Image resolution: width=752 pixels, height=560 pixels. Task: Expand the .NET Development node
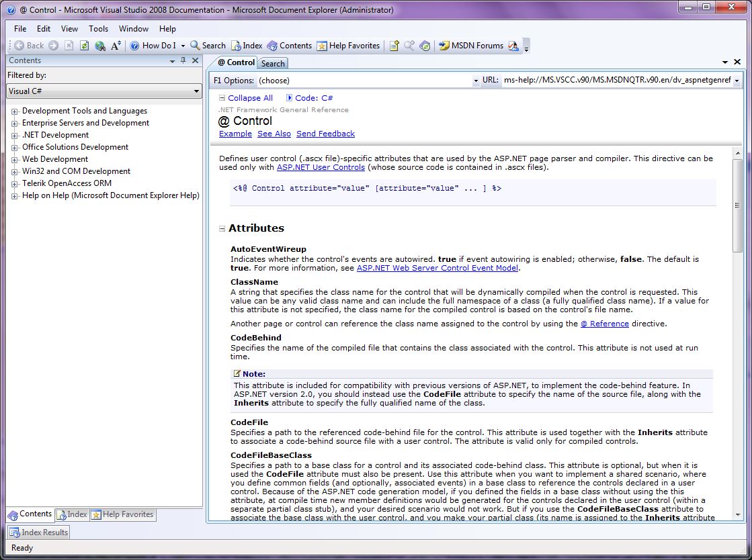(x=14, y=136)
